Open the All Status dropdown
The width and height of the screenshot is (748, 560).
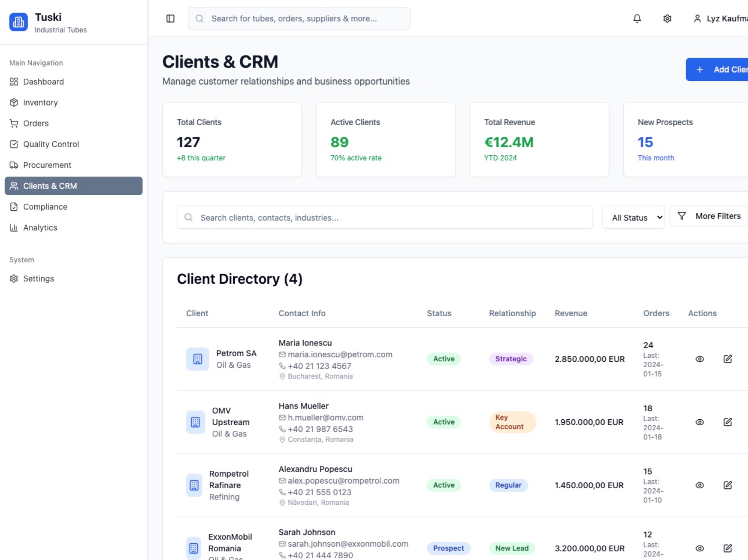tap(633, 217)
